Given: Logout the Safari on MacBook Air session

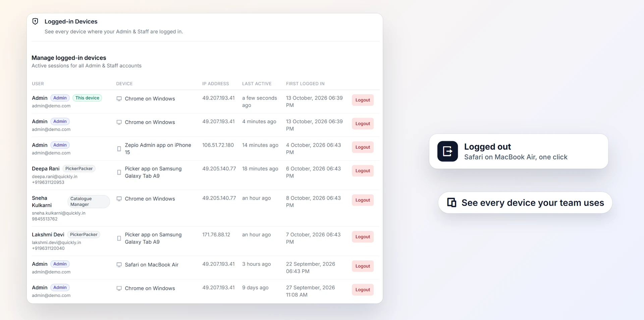Looking at the screenshot, I should [x=363, y=266].
